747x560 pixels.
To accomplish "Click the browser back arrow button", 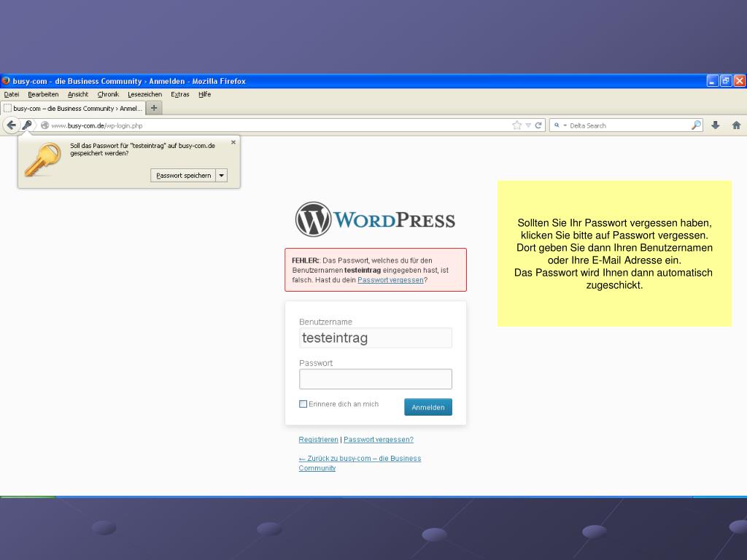I will point(11,125).
